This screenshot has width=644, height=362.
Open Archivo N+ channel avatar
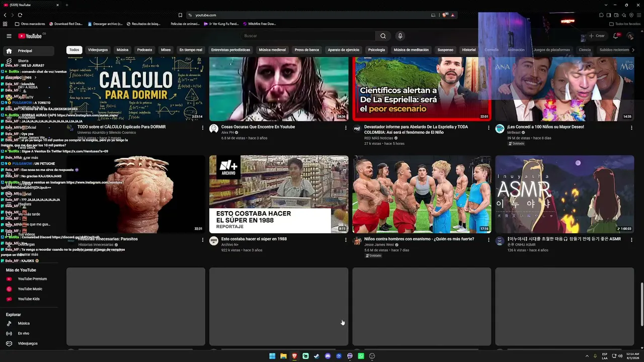tap(214, 241)
